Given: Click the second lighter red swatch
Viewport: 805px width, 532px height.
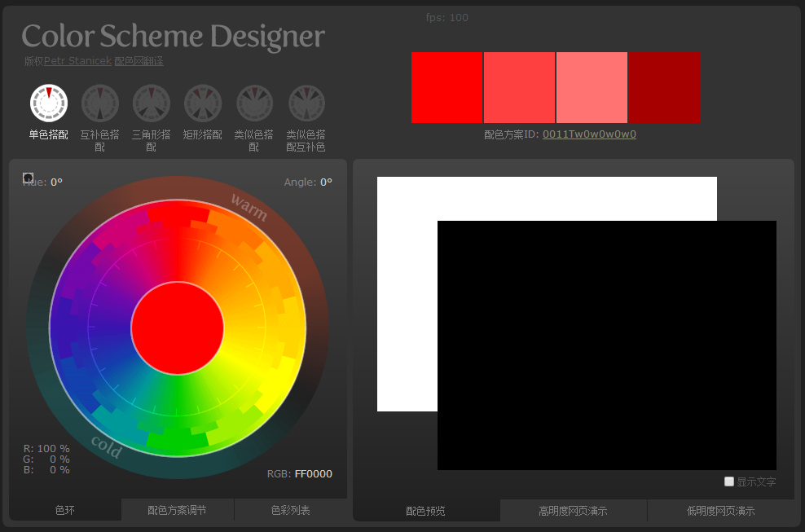Looking at the screenshot, I should pyautogui.click(x=520, y=87).
